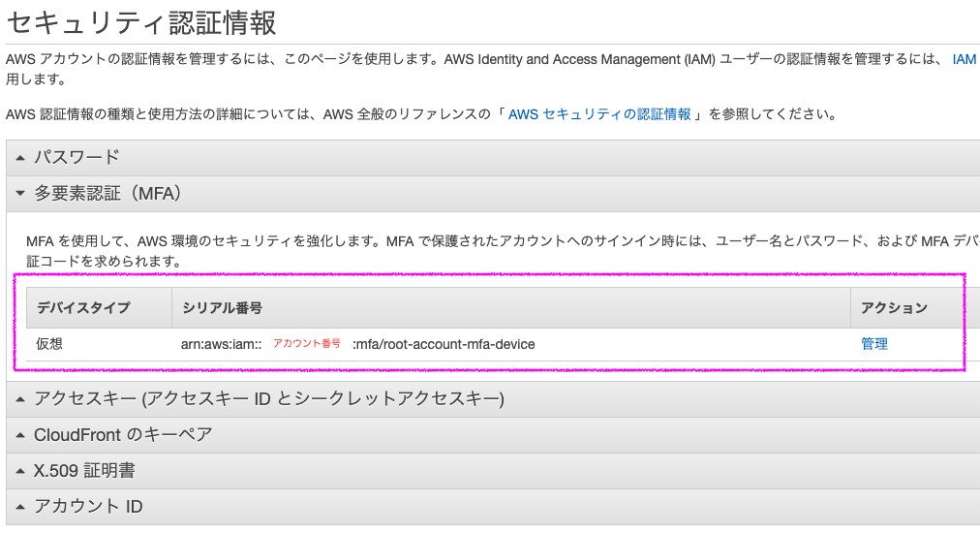Screen dimensions: 980x534
Task: Click the CloudFront のキーペア section title
Action: [x=123, y=434]
